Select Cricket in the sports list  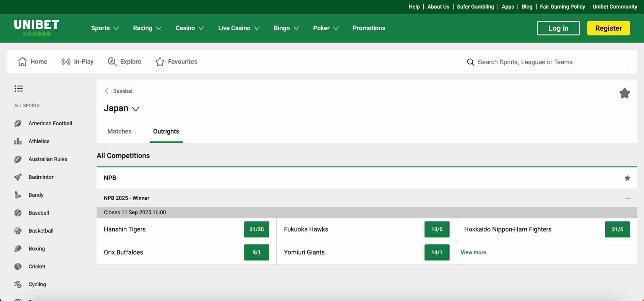pos(37,266)
